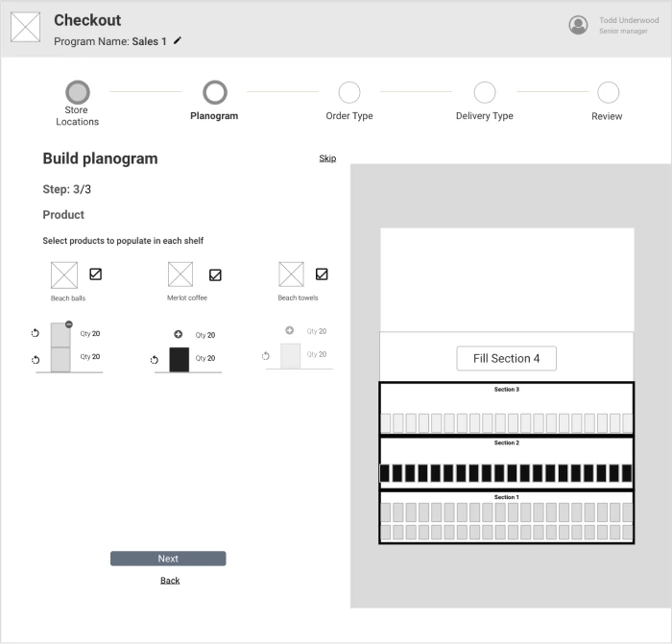Click the Todd Underwood user name
The image size is (672, 644).
pyautogui.click(x=629, y=20)
